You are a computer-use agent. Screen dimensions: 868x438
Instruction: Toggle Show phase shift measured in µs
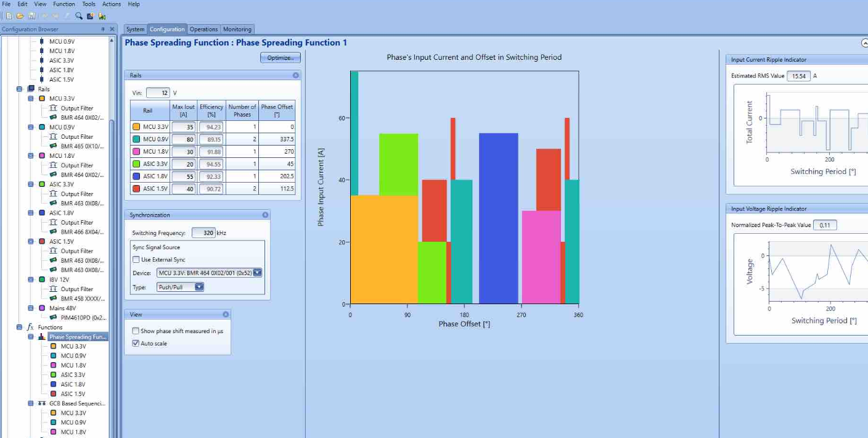pos(136,331)
